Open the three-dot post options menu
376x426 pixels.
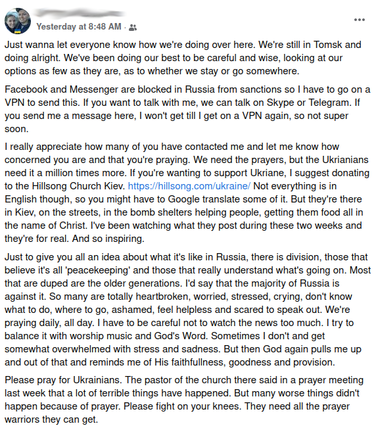coord(359,20)
